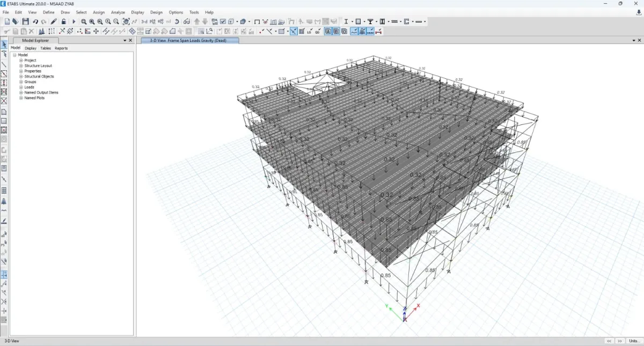Toggle the LG checkmark option

click(x=310, y=31)
